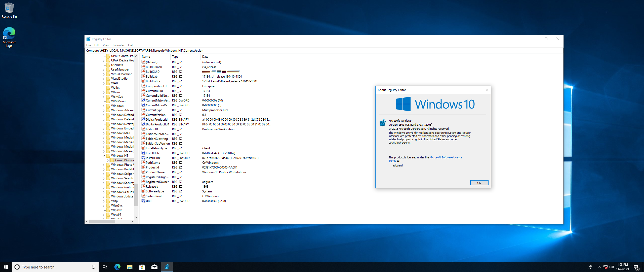Screen dimensions: 644x272
Task: Click the CurrentMajorVersionNumber DWORD icon
Action: pos(143,100)
